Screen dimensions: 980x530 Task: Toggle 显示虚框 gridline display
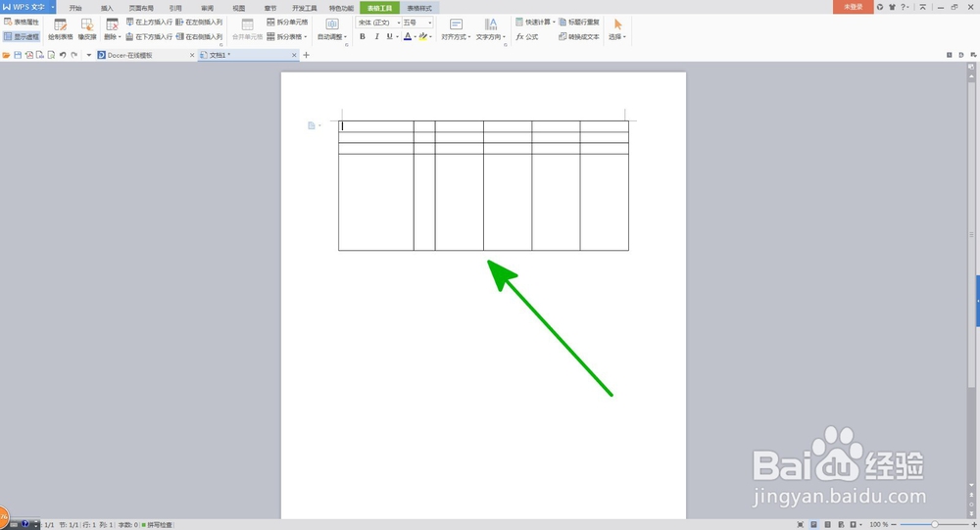22,37
